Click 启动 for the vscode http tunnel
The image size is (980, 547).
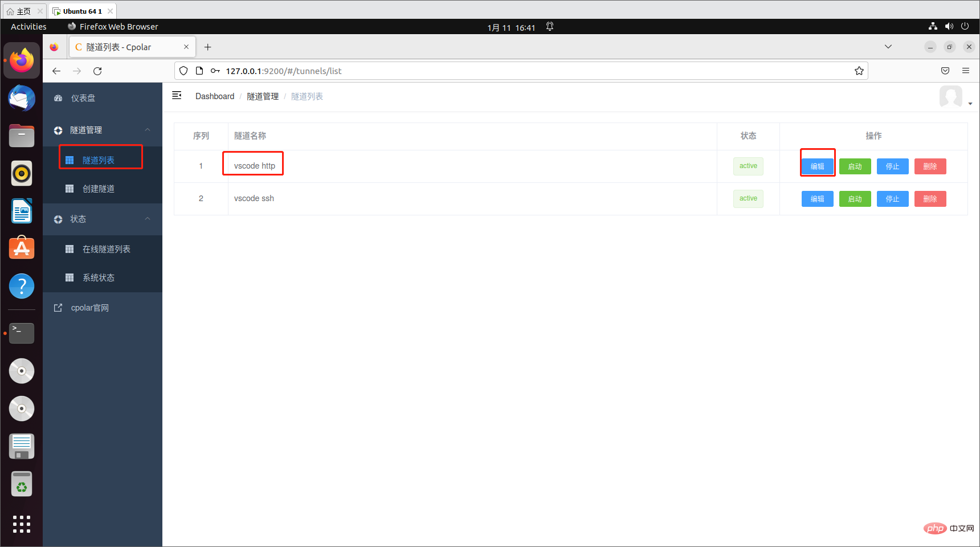pyautogui.click(x=855, y=166)
